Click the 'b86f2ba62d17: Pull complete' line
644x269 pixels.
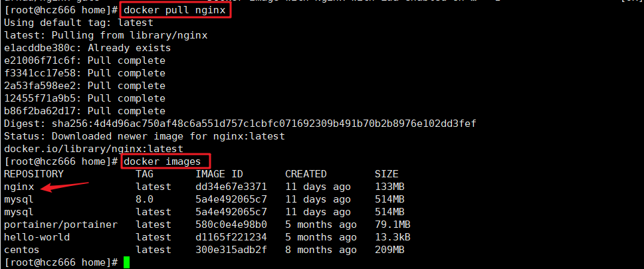(84, 111)
